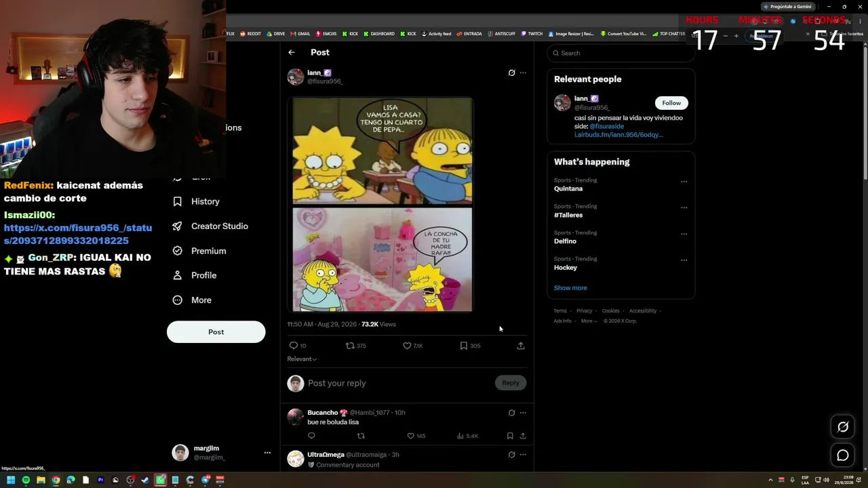Open the link posted by Ismazii00 in chat
This screenshot has height=488, width=868.
pos(78,234)
